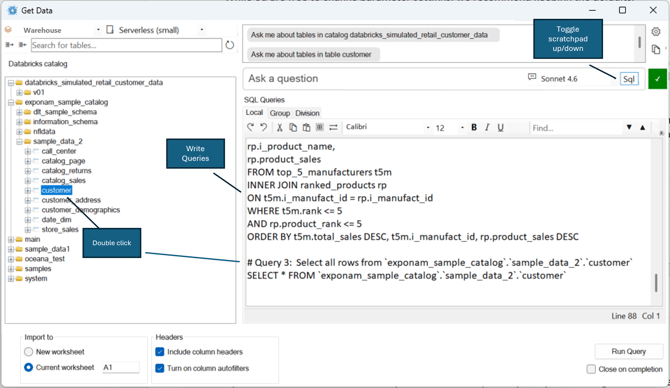Switch to the Local queries tab
Image resolution: width=670 pixels, height=388 pixels.
pos(254,112)
